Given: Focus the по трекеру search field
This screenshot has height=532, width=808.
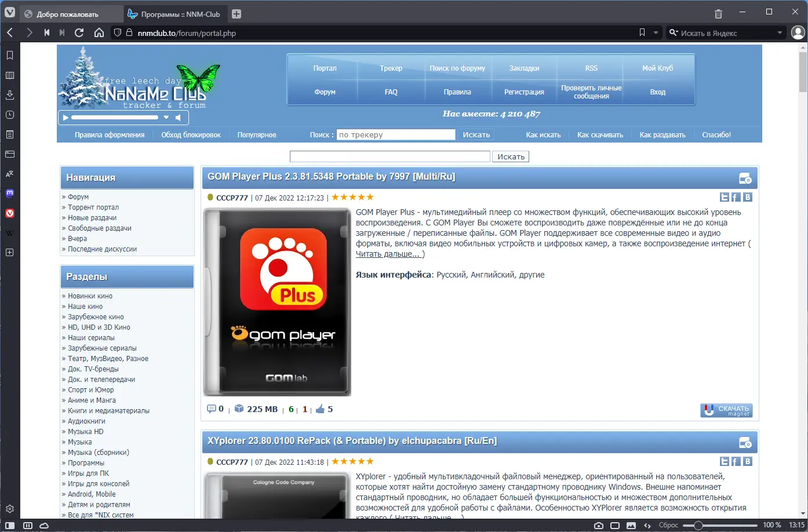Looking at the screenshot, I should 396,134.
